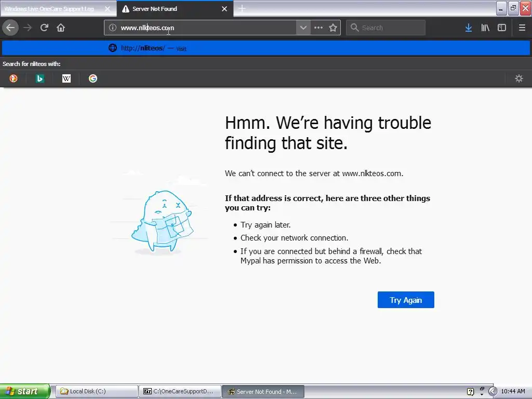
Task: Click in the URL address field
Action: (x=207, y=28)
